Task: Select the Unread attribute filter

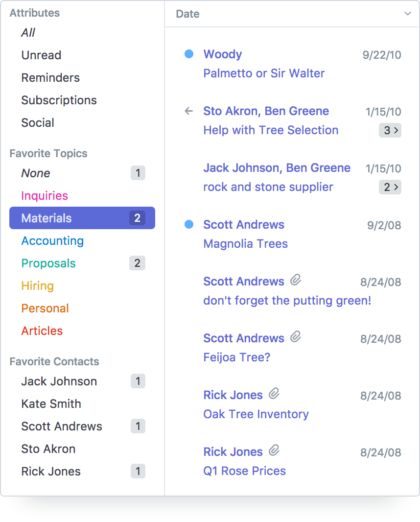Action: click(41, 55)
